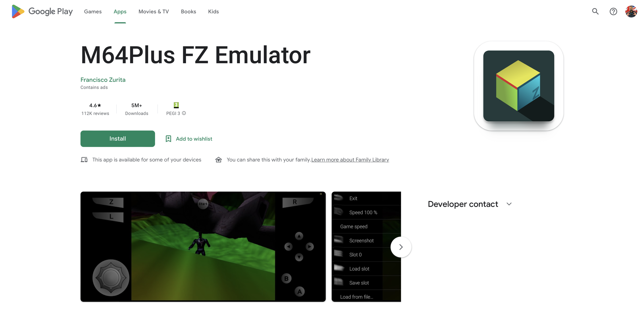Click the Games tab in navigation
644x311 pixels.
point(92,11)
